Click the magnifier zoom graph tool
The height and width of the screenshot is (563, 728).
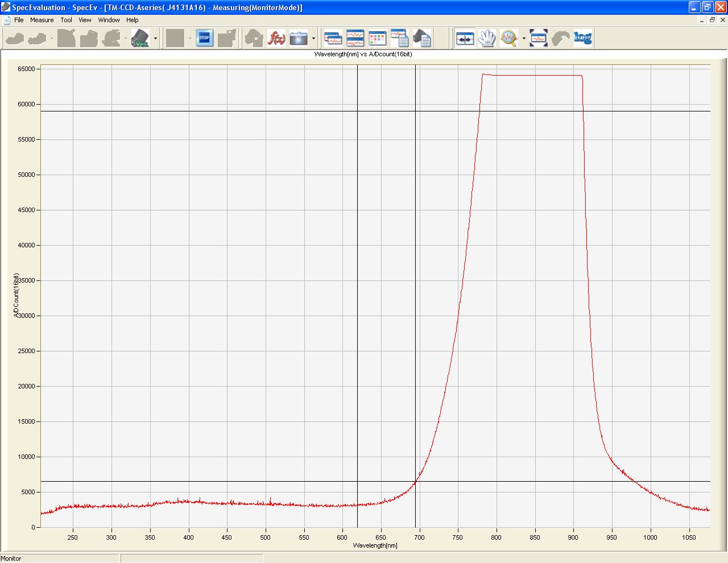tap(508, 38)
